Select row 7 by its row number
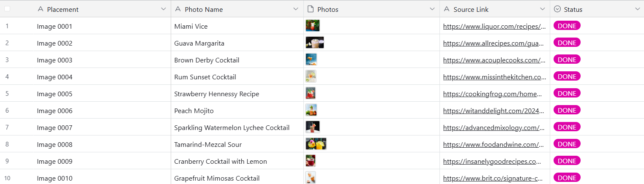Image resolution: width=644 pixels, height=184 pixels. pyautogui.click(x=7, y=127)
